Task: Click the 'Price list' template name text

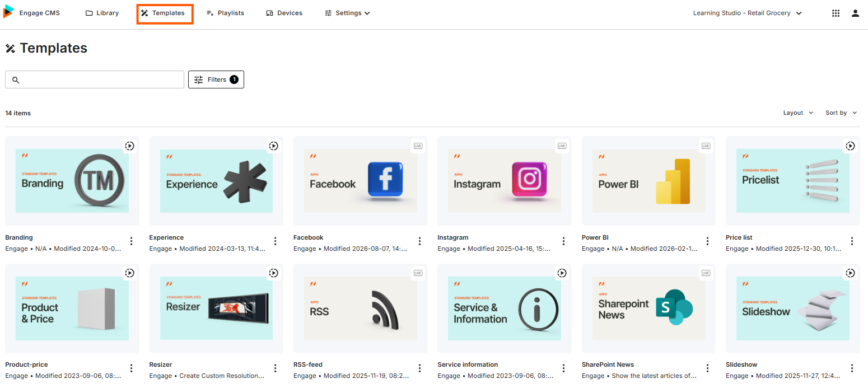Action: click(739, 237)
